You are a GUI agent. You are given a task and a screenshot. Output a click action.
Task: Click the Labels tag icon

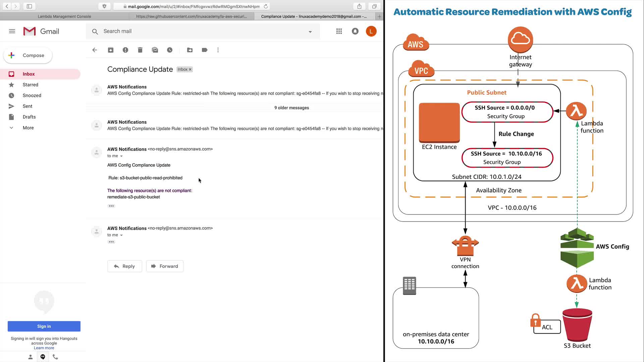[x=205, y=50]
